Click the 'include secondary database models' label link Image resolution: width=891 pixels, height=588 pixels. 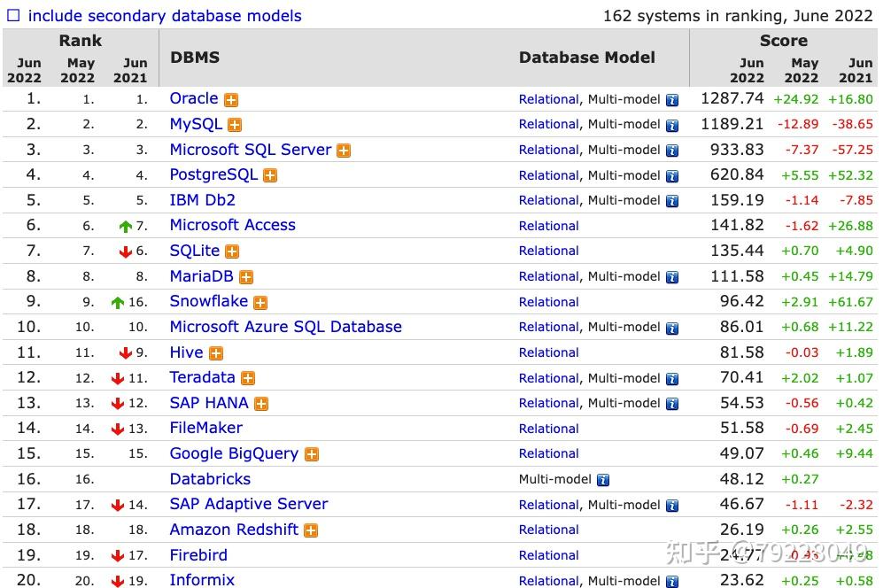[x=165, y=16]
